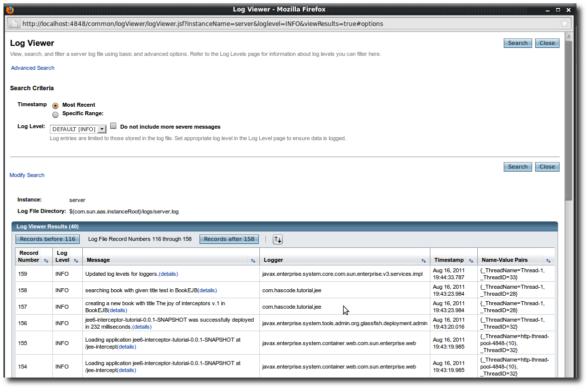Select the Specific Range timestamp option

click(55, 115)
